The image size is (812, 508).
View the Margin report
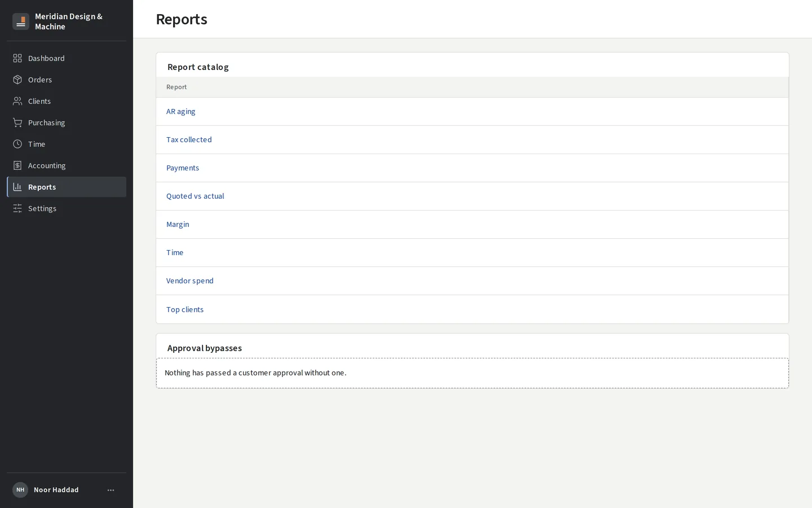coord(178,225)
